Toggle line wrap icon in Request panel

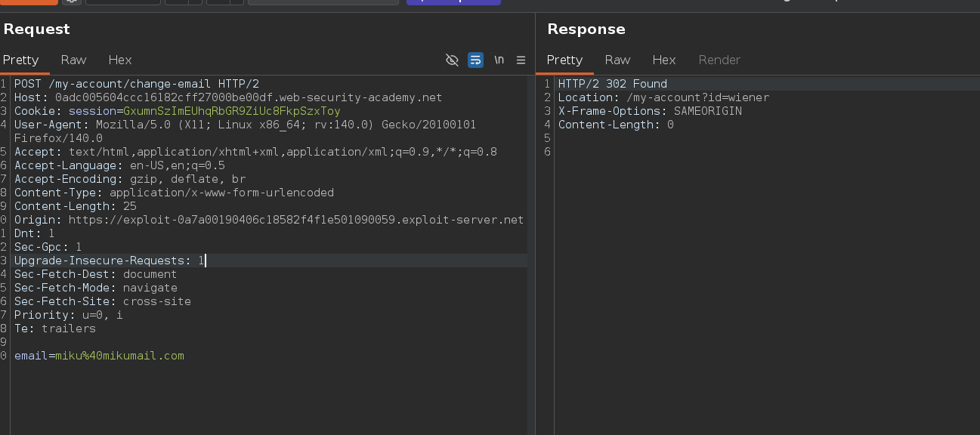[x=475, y=60]
